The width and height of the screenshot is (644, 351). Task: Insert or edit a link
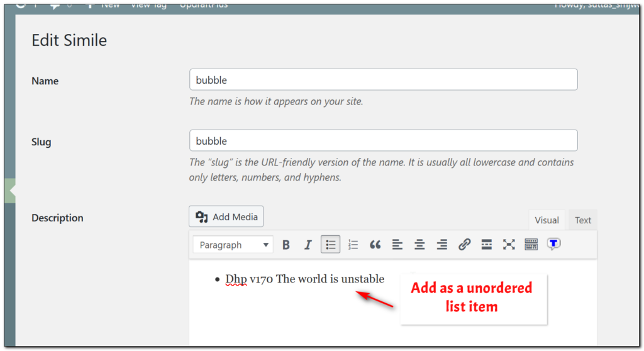click(464, 245)
